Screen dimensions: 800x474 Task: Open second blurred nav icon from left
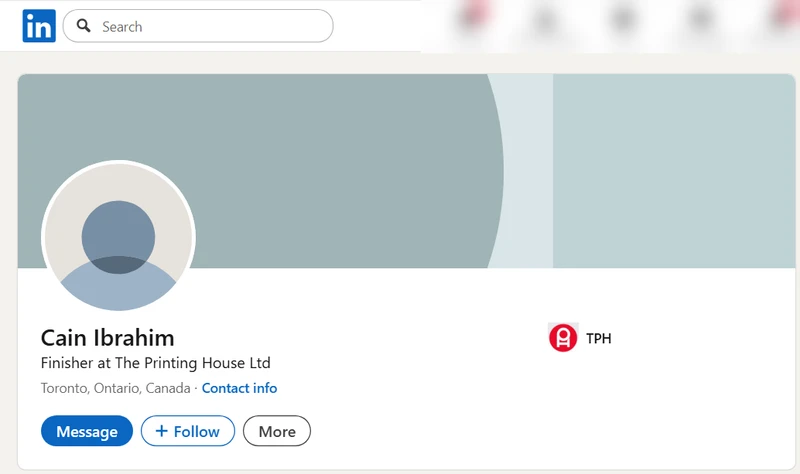coord(545,20)
